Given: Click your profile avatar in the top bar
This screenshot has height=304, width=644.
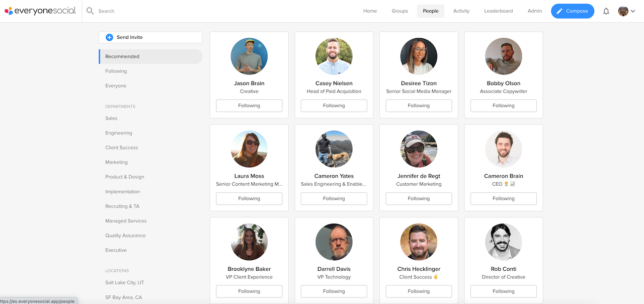Looking at the screenshot, I should [622, 11].
